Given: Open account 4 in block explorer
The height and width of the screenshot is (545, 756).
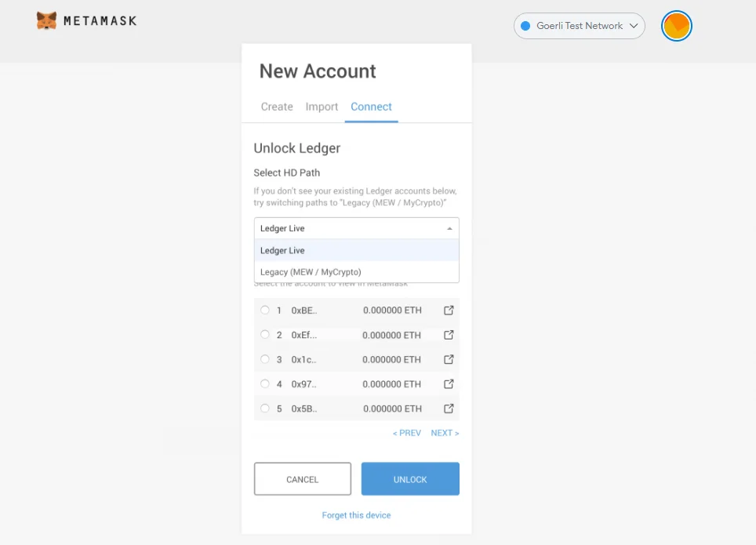Looking at the screenshot, I should (x=449, y=383).
